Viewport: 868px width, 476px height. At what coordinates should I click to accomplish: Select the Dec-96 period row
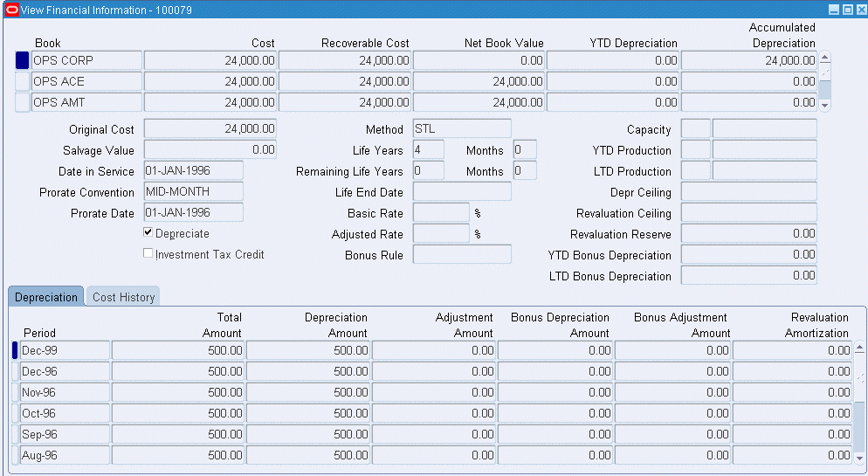[x=65, y=371]
